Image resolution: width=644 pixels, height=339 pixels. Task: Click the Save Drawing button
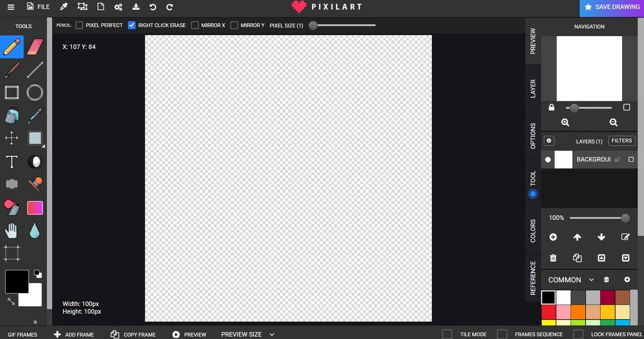click(x=612, y=7)
